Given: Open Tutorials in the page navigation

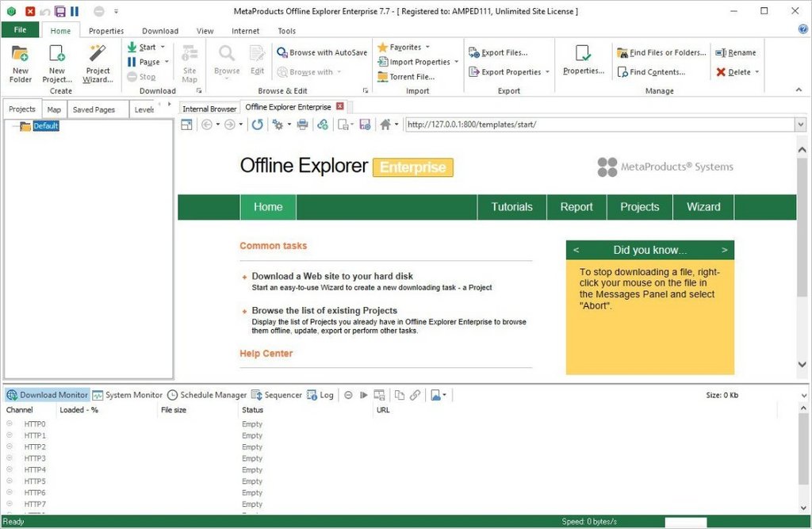Looking at the screenshot, I should (x=511, y=207).
